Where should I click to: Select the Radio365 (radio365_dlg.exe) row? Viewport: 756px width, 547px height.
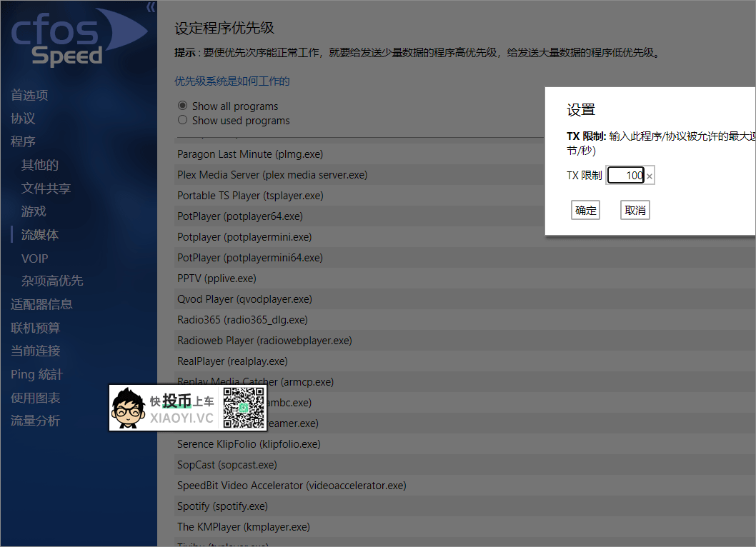464,320
